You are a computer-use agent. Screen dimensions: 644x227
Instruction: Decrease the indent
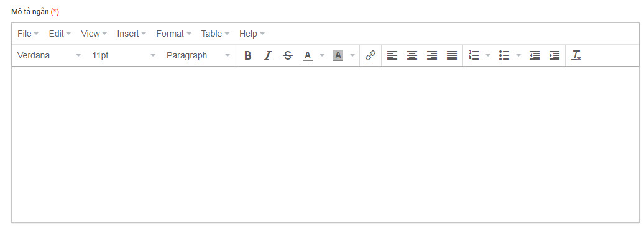pos(535,55)
